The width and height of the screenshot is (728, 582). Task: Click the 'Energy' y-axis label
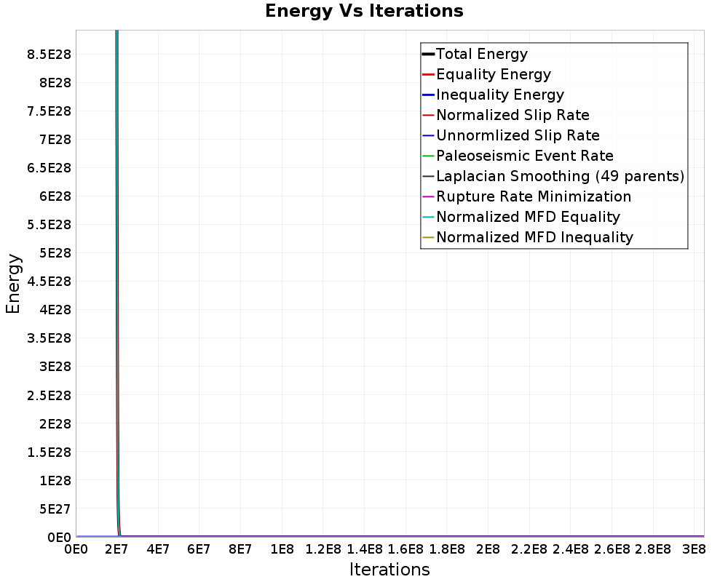pos(13,284)
